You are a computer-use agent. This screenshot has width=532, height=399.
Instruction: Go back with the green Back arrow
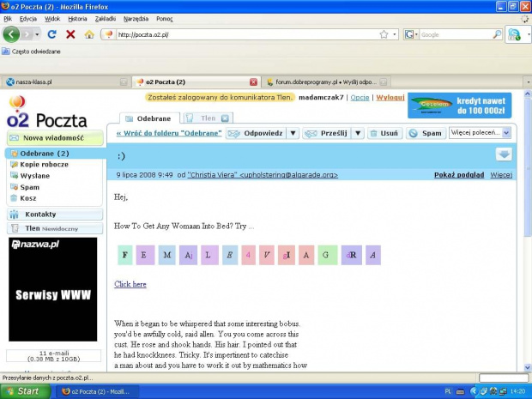pyautogui.click(x=11, y=34)
